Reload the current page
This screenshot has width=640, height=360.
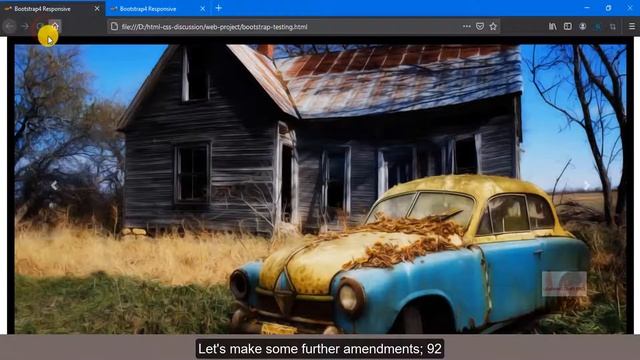click(x=40, y=27)
